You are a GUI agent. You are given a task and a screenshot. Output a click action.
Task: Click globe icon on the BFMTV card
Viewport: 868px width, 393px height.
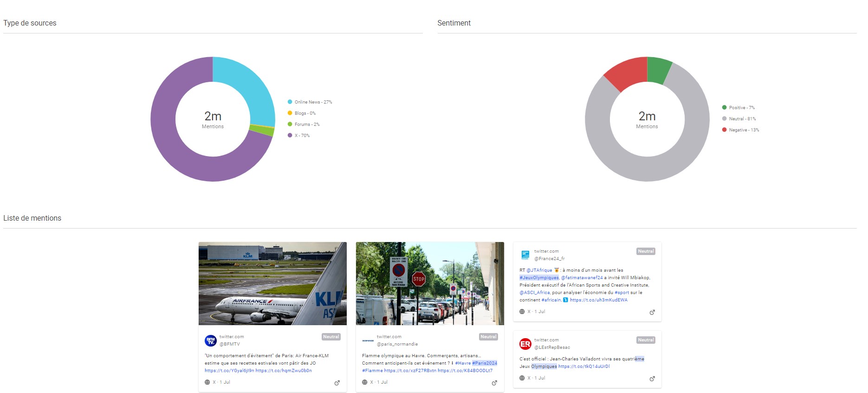click(207, 382)
